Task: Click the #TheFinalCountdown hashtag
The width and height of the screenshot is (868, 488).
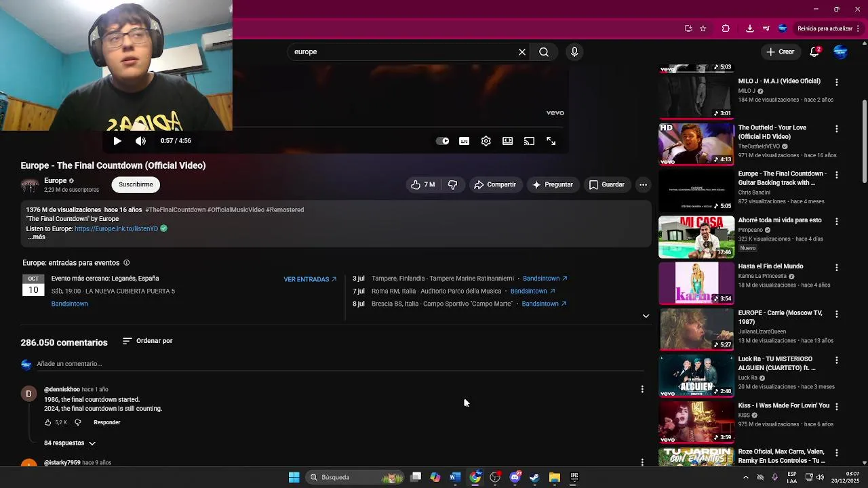Action: pos(176,209)
